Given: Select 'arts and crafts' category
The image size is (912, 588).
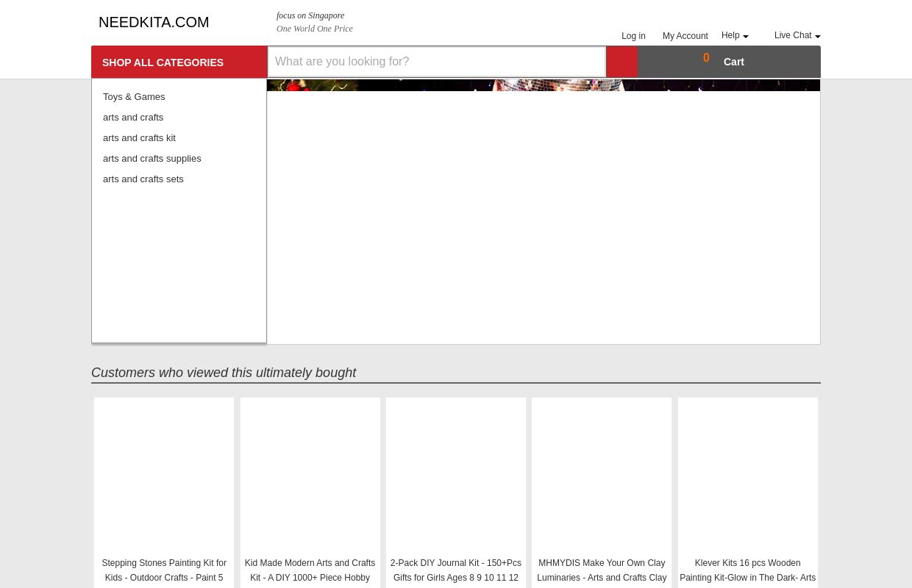Looking at the screenshot, I should tap(133, 117).
